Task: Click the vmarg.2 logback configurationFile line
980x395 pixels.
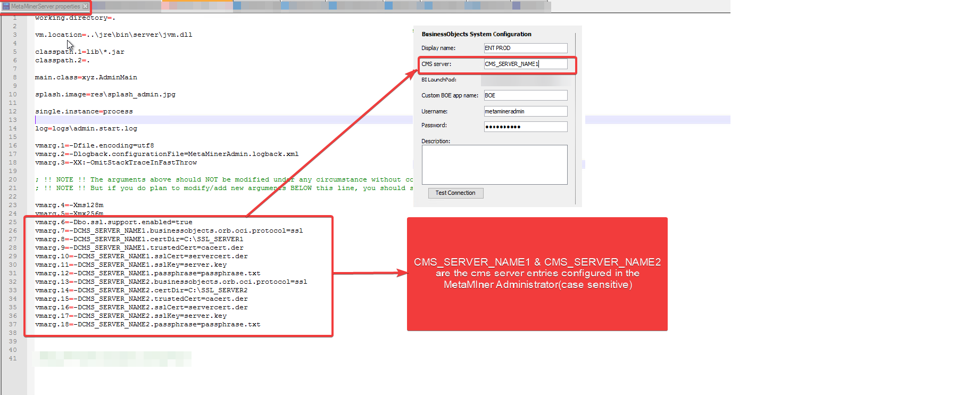Action: point(167,154)
